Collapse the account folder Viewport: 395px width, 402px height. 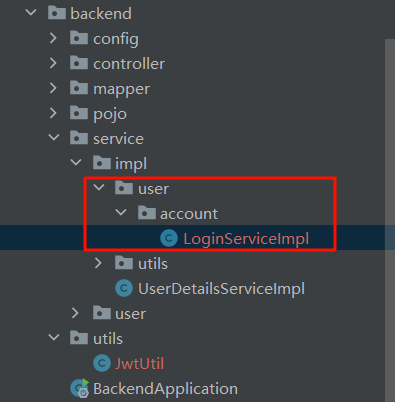(121, 212)
